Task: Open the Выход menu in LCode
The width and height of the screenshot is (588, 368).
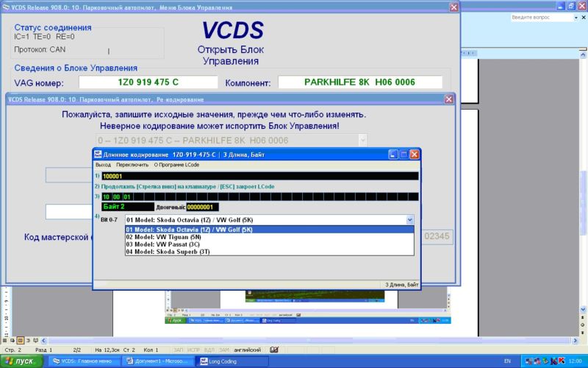Action: coord(103,165)
